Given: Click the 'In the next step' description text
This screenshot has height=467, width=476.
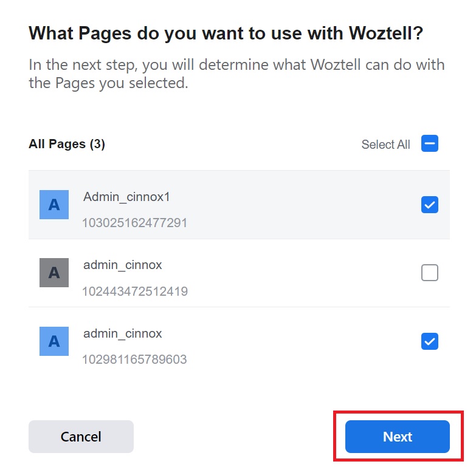Looking at the screenshot, I should [236, 64].
